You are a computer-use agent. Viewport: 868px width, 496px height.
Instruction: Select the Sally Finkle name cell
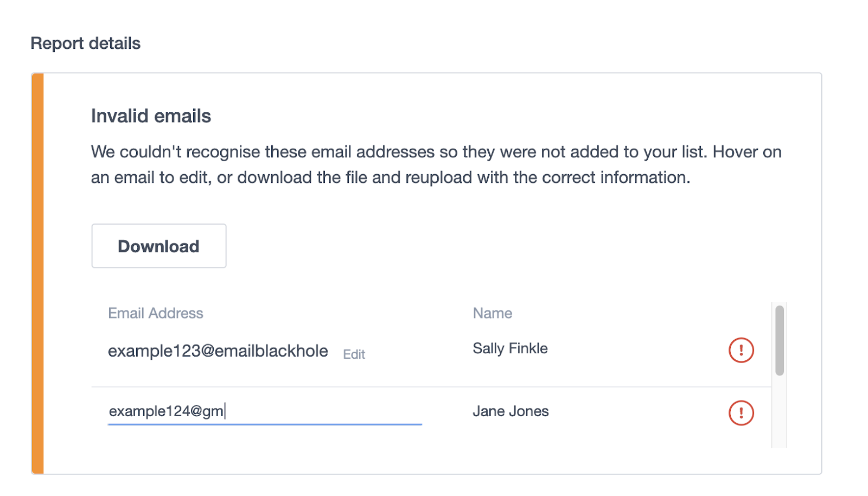point(510,348)
